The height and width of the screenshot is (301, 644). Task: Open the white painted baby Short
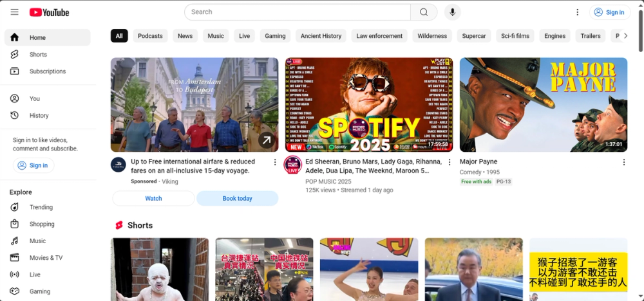[159, 269]
